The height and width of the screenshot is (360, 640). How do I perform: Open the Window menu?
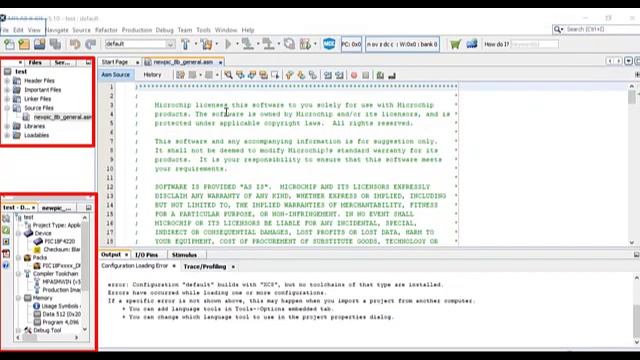coord(226,30)
